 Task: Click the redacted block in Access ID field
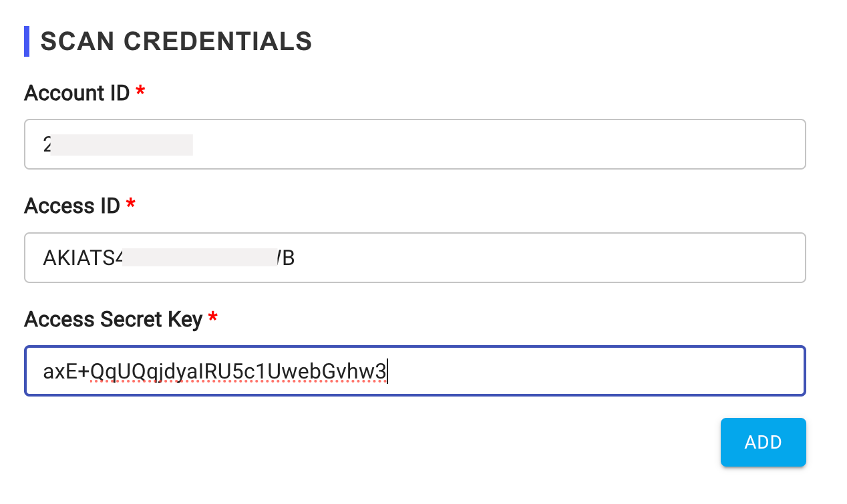coord(200,258)
